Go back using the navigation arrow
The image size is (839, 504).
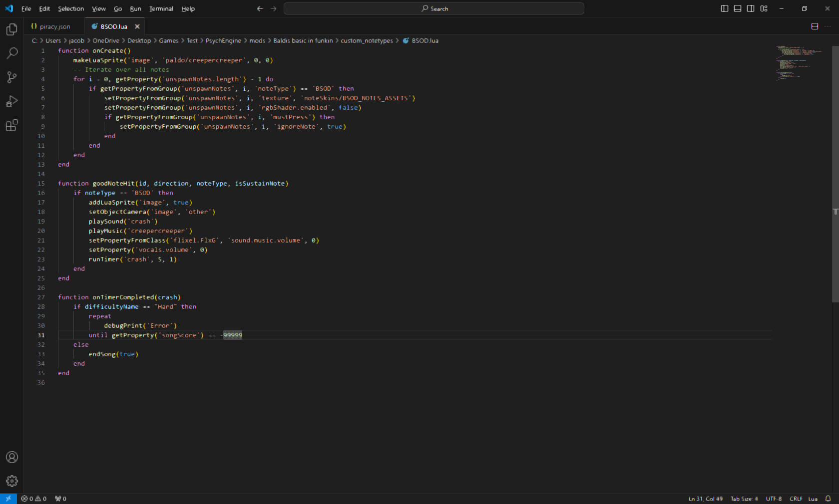click(260, 8)
